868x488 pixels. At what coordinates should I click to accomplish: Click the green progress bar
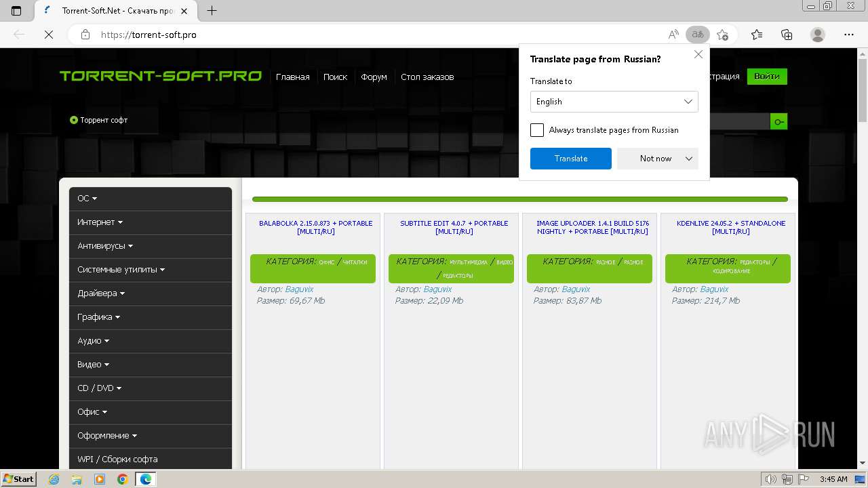coord(520,199)
